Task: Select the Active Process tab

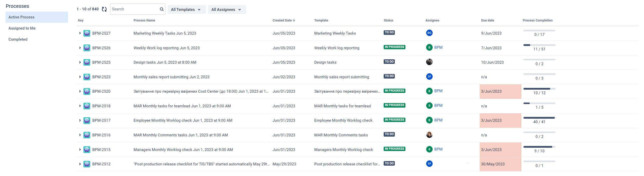Action: coord(37,17)
